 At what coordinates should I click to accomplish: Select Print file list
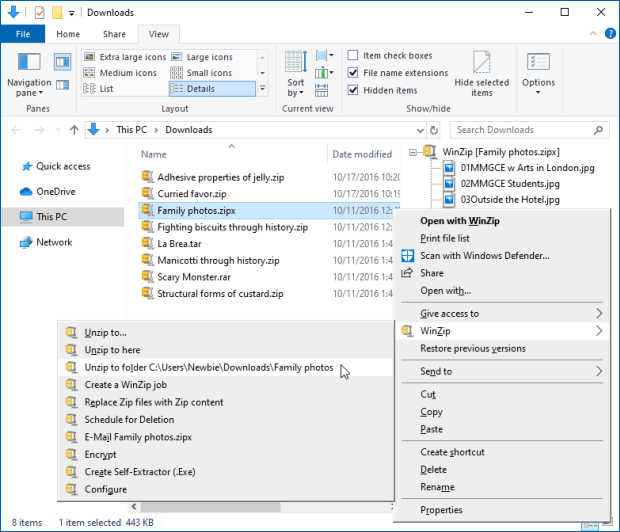click(502, 238)
